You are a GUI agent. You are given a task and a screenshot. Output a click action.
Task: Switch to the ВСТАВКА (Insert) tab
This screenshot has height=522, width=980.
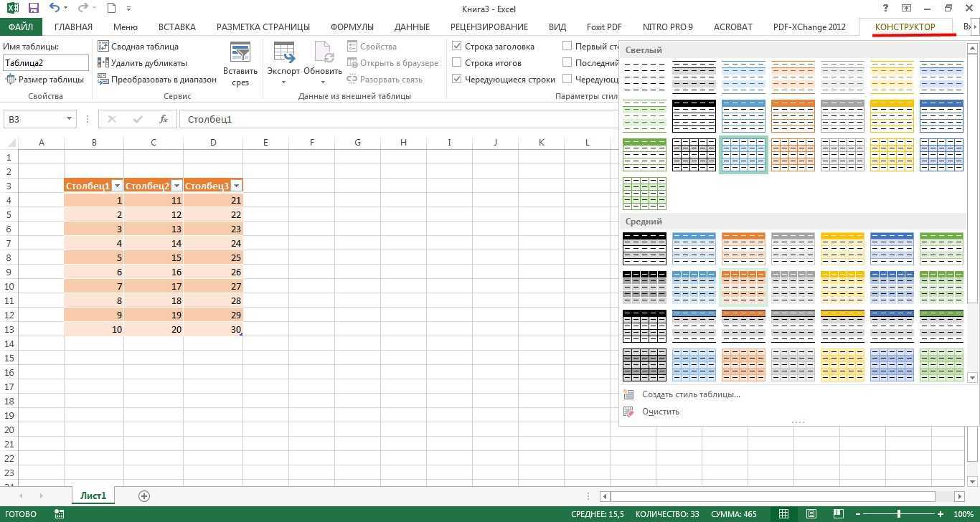click(176, 27)
